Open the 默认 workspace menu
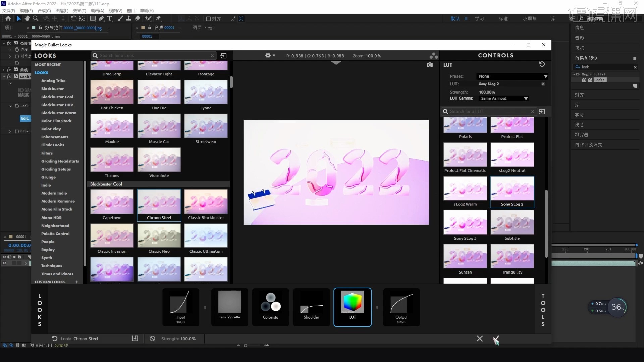Screen dimensions: 644x362 [x=466, y=19]
